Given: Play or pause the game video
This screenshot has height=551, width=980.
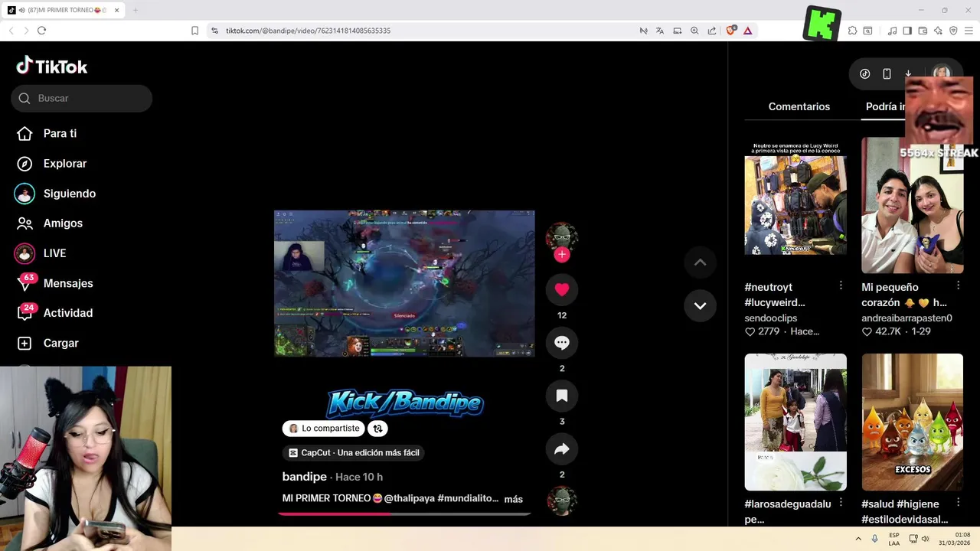Looking at the screenshot, I should [404, 283].
